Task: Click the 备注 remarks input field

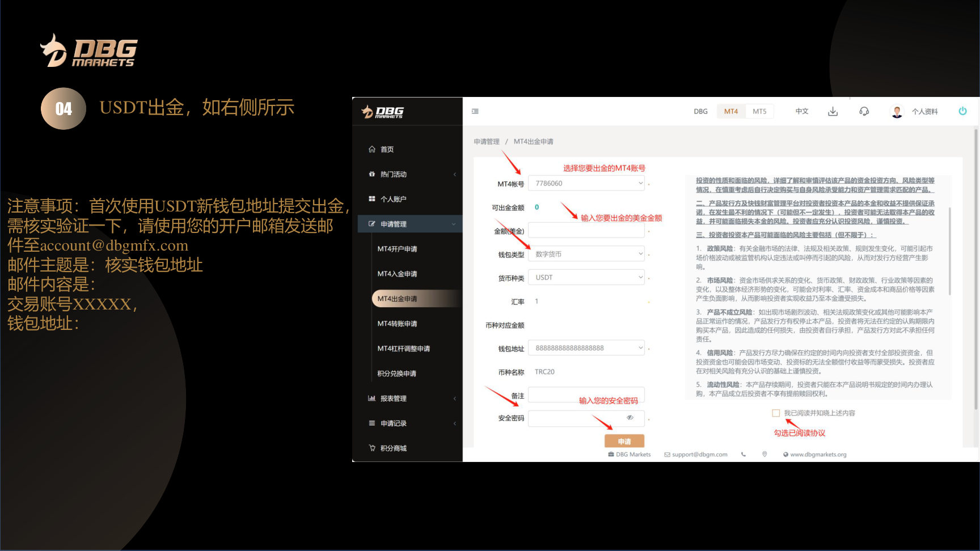Action: [x=586, y=395]
